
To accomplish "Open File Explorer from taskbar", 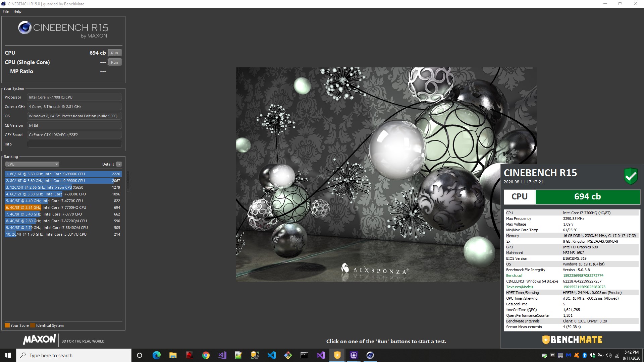I will (x=173, y=355).
